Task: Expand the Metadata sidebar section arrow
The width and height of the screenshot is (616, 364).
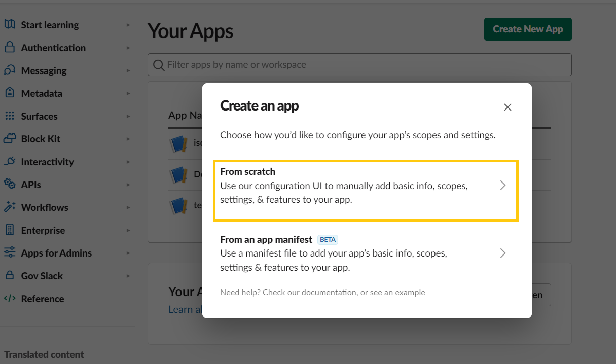Action: point(128,93)
